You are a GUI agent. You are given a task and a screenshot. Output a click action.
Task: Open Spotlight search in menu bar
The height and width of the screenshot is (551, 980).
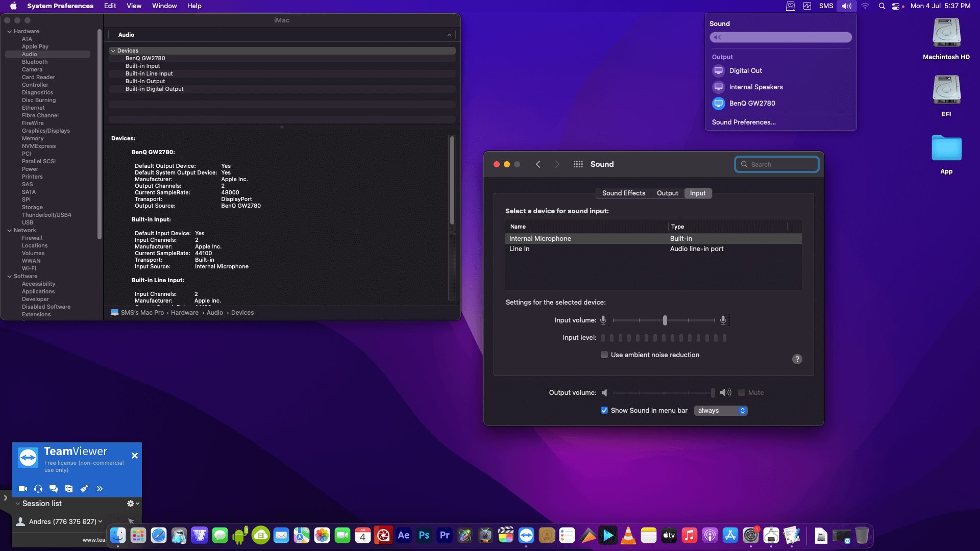point(882,6)
